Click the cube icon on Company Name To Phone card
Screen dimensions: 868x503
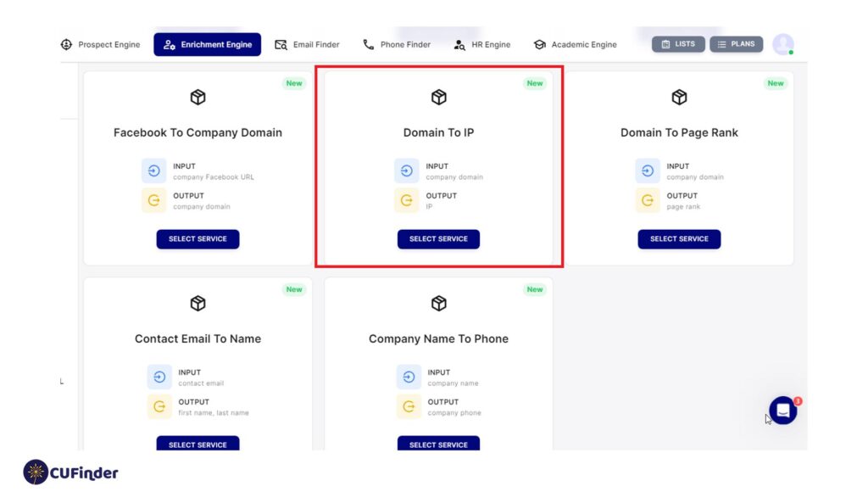(438, 304)
